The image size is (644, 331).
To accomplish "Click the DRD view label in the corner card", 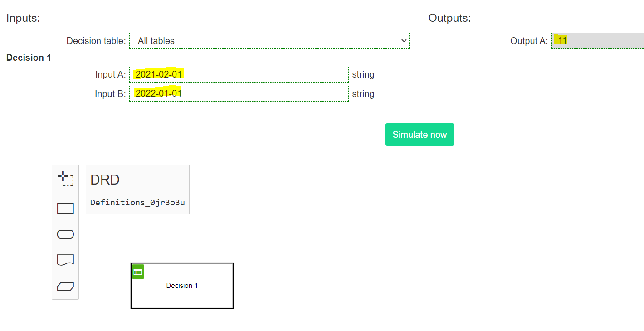I will click(104, 180).
